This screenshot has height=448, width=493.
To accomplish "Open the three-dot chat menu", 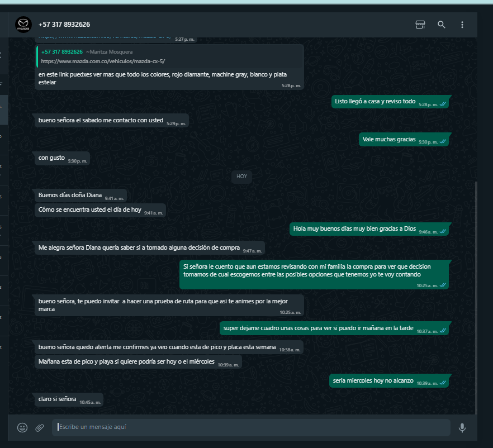I will [x=462, y=25].
